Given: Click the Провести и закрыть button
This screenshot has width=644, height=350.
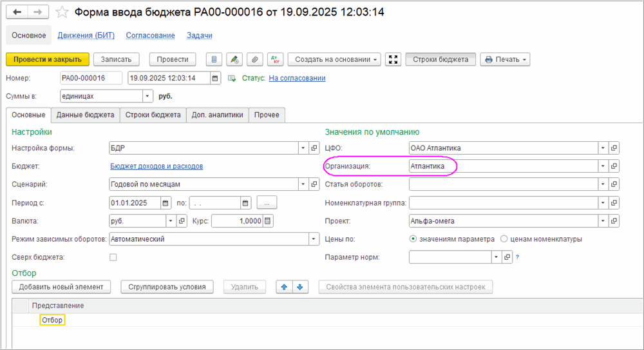Looking at the screenshot, I should tap(47, 59).
